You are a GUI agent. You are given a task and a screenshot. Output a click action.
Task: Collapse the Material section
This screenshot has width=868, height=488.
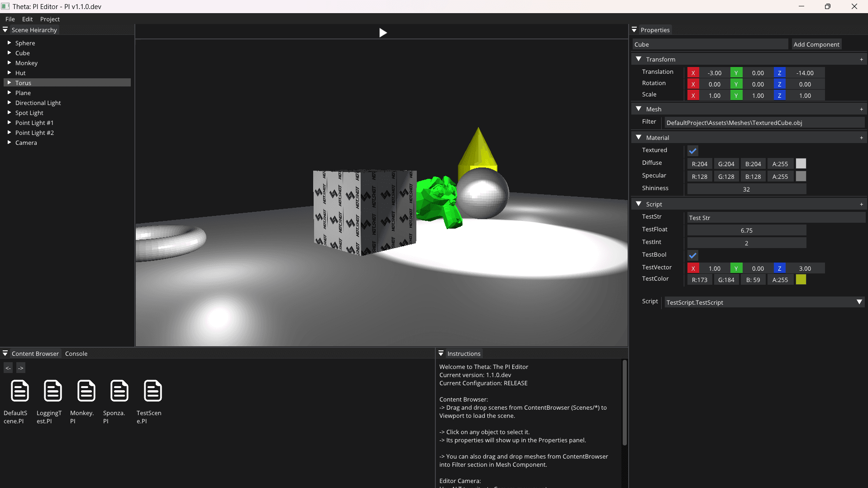tap(639, 137)
